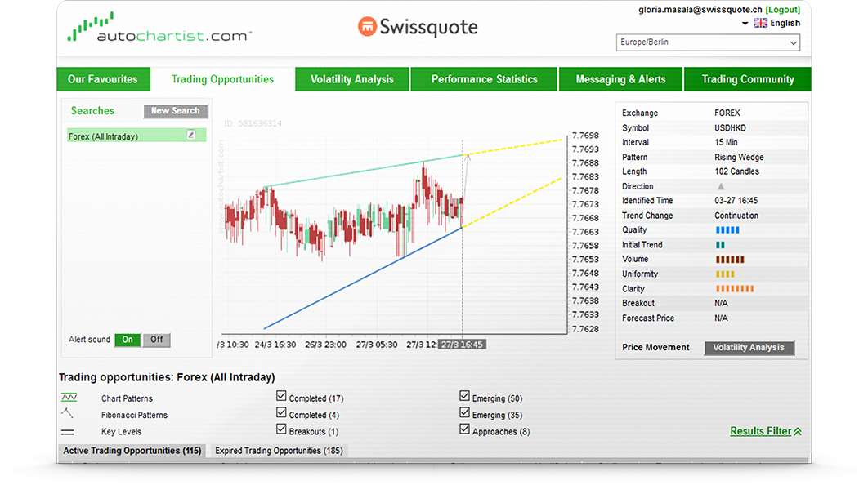This screenshot has width=868, height=485.
Task: Click the 15 Min interval value
Action: point(726,142)
